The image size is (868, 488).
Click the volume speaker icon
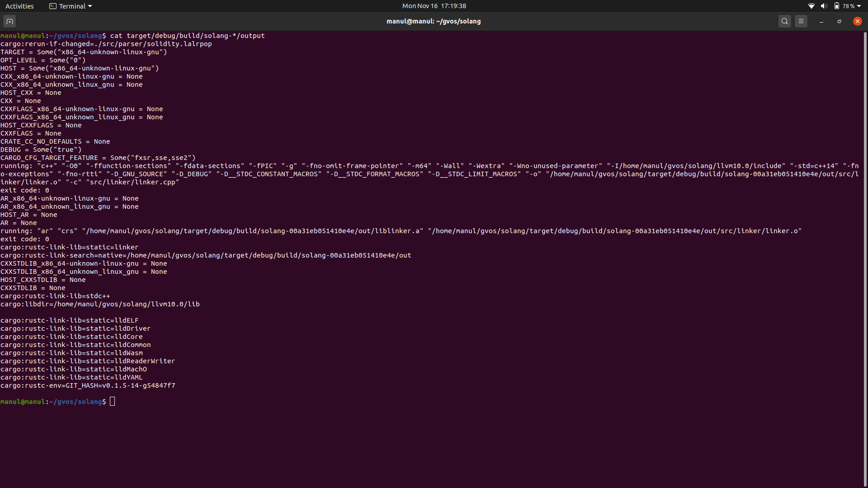pyautogui.click(x=824, y=6)
